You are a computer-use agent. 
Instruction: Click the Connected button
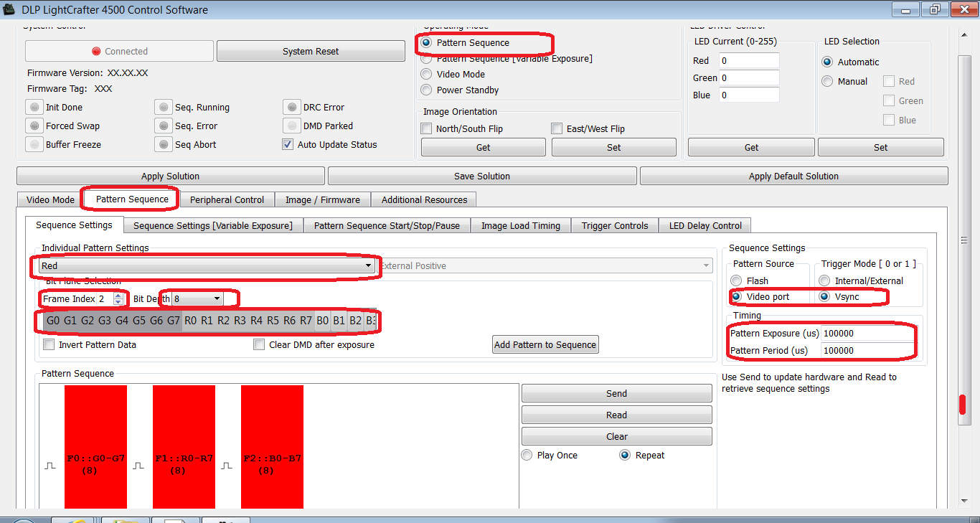(x=119, y=52)
